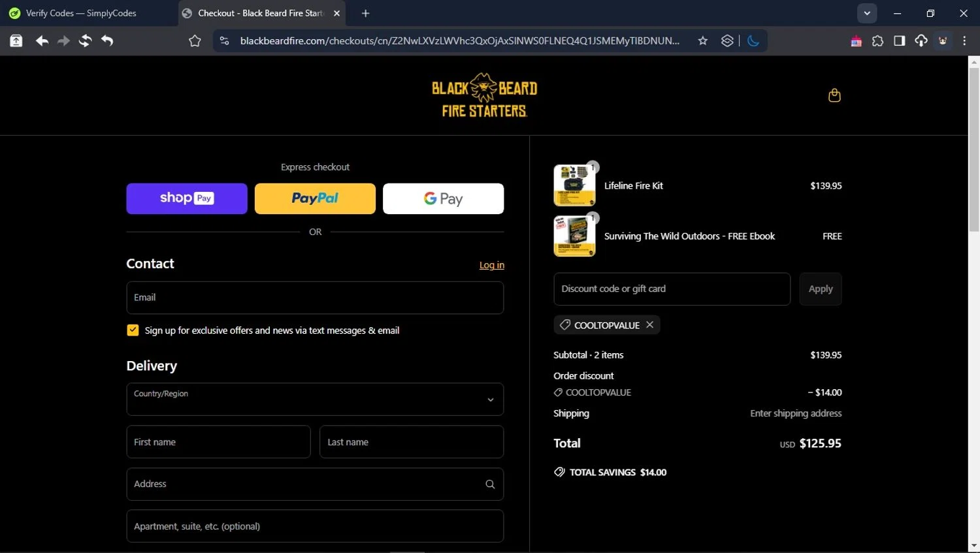Click the site information icon in address bar

tap(224, 40)
